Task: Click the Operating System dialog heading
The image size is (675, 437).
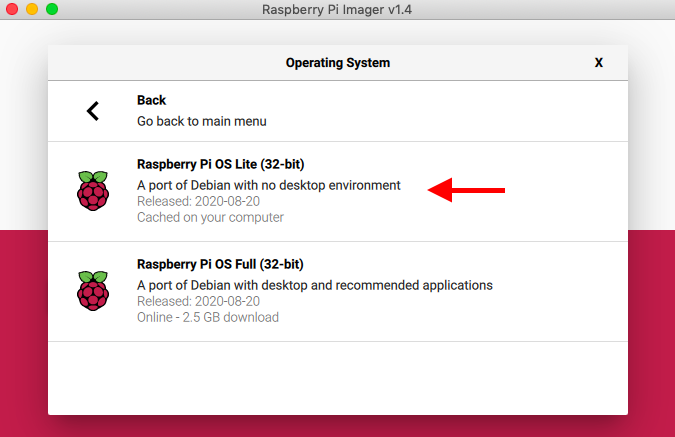Action: tap(338, 63)
